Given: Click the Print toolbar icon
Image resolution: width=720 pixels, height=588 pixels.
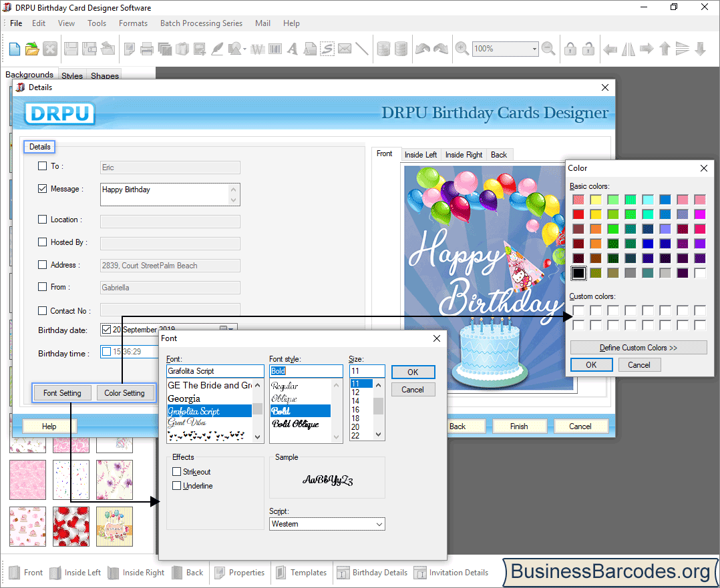Looking at the screenshot, I should pos(146,49).
